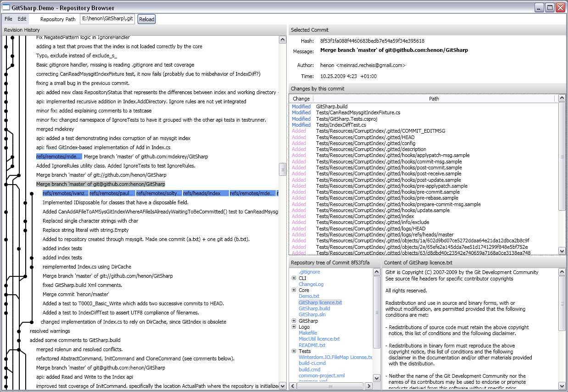Select commit 'Typo, exclude instead of exclude_s_'
The height and width of the screenshot is (392, 568).
[77, 56]
